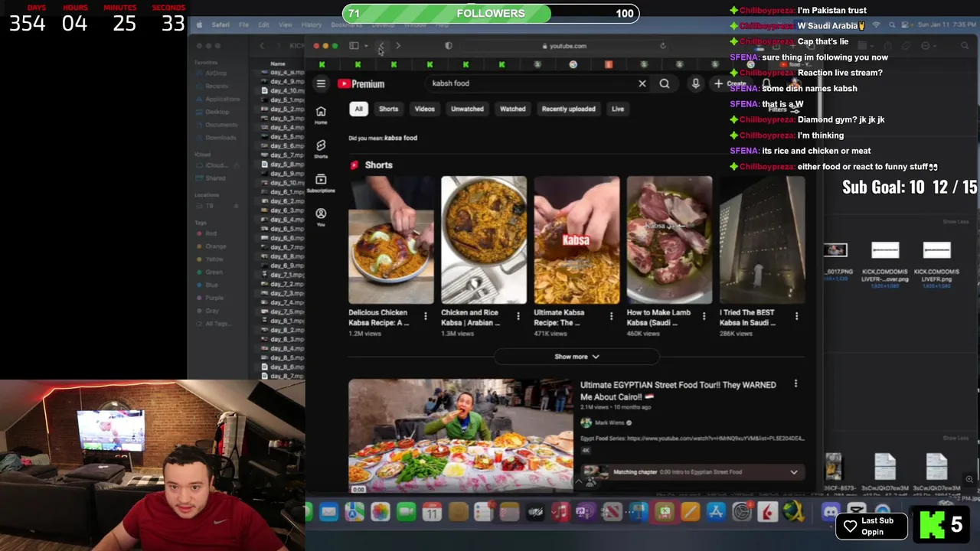Screen dimensions: 980x551
Task: Select the All filter chip
Action: (358, 109)
